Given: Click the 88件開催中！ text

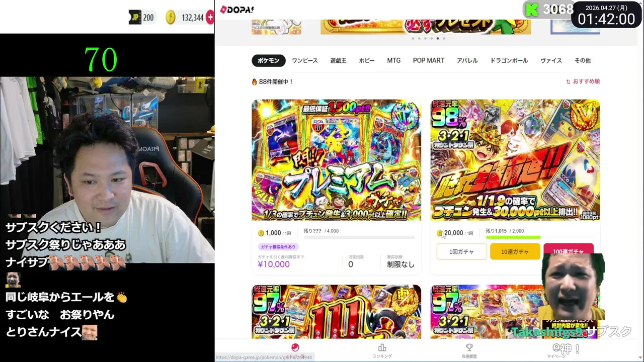Looking at the screenshot, I should (x=276, y=81).
